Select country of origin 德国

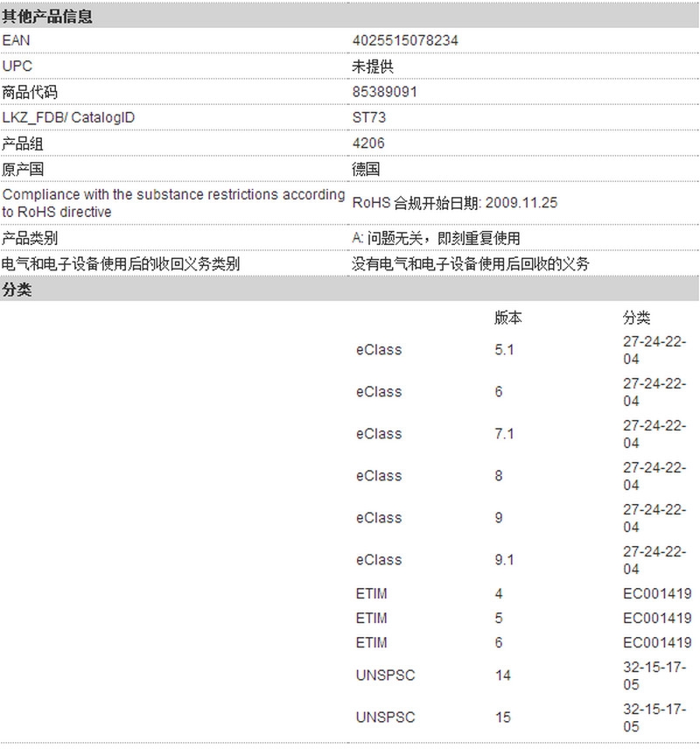pyautogui.click(x=366, y=169)
